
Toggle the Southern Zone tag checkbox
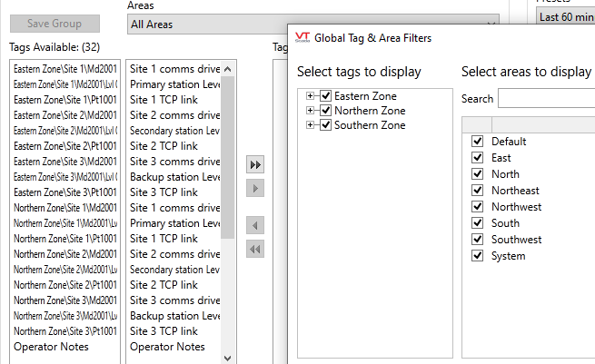326,125
